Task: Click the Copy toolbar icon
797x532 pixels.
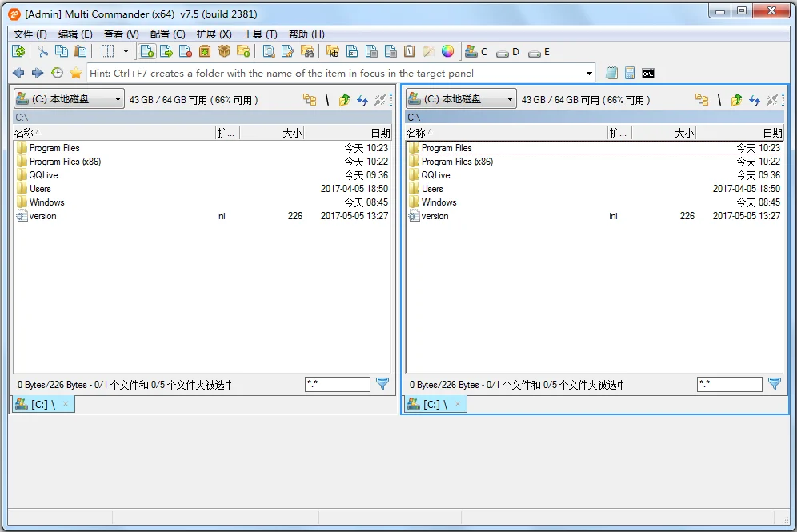Action: click(x=63, y=51)
